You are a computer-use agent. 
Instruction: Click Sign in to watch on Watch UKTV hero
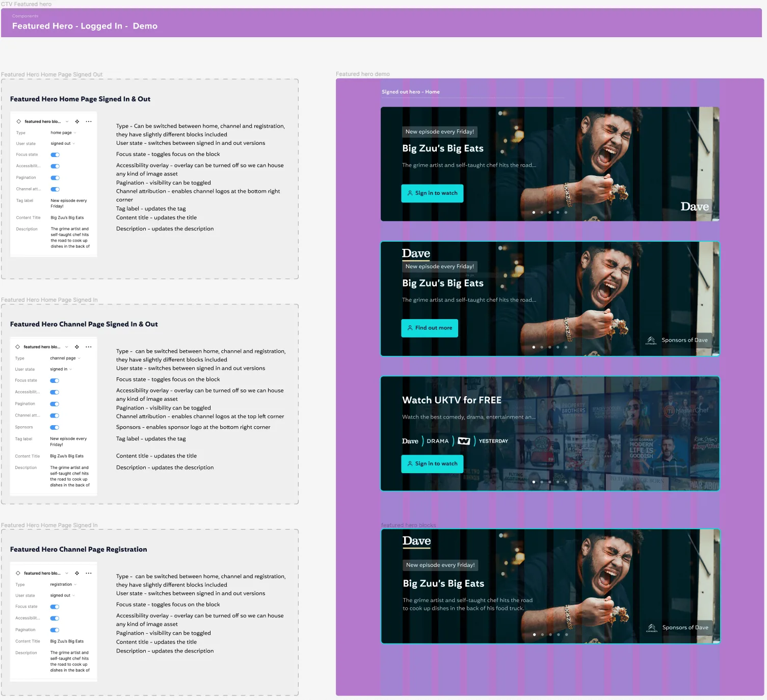click(x=432, y=464)
